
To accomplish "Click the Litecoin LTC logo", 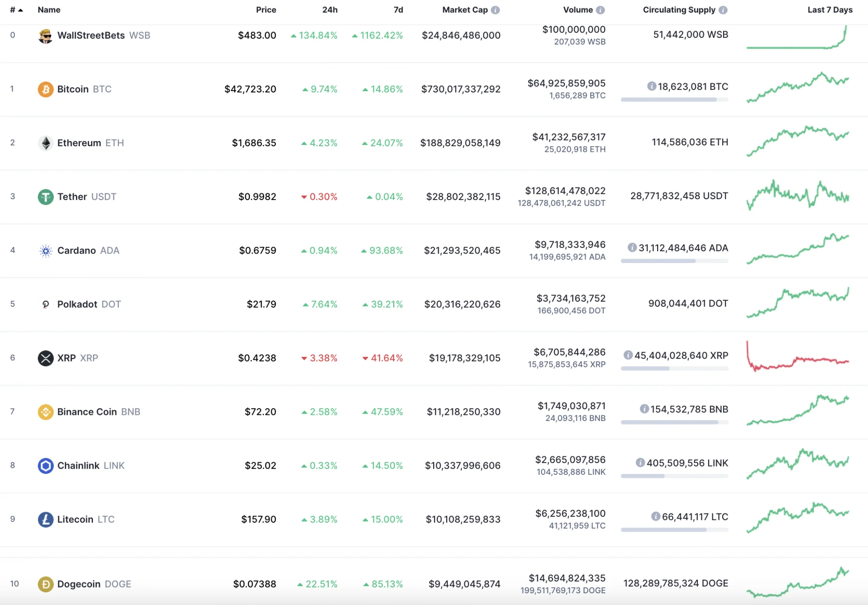I will 46,519.
